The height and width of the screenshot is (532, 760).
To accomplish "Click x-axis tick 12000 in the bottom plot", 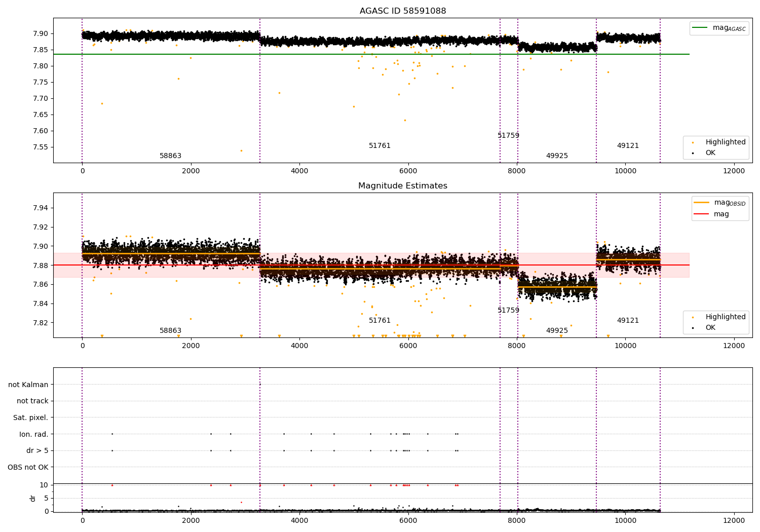I will click(x=734, y=520).
